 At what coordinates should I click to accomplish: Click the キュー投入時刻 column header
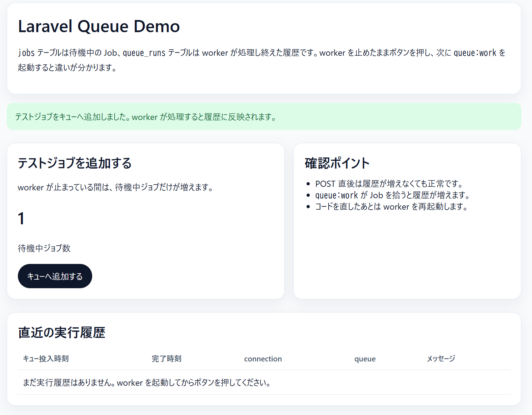click(46, 359)
